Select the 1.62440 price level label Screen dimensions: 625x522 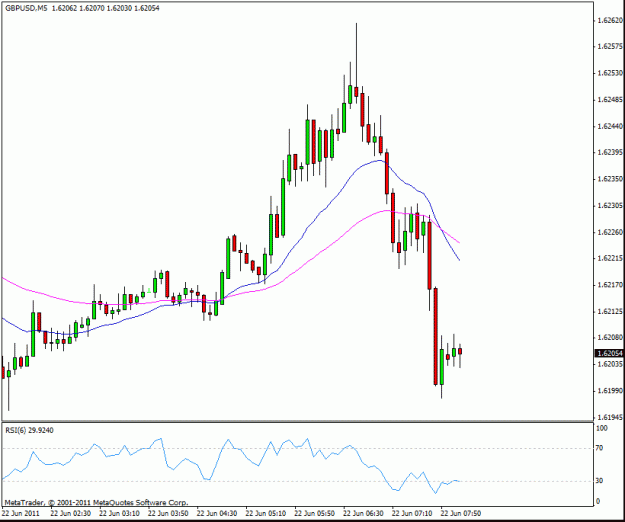tap(610, 126)
